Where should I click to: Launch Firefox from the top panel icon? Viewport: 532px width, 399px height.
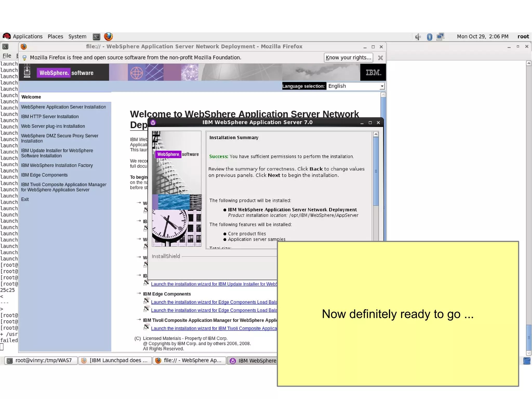coord(108,36)
